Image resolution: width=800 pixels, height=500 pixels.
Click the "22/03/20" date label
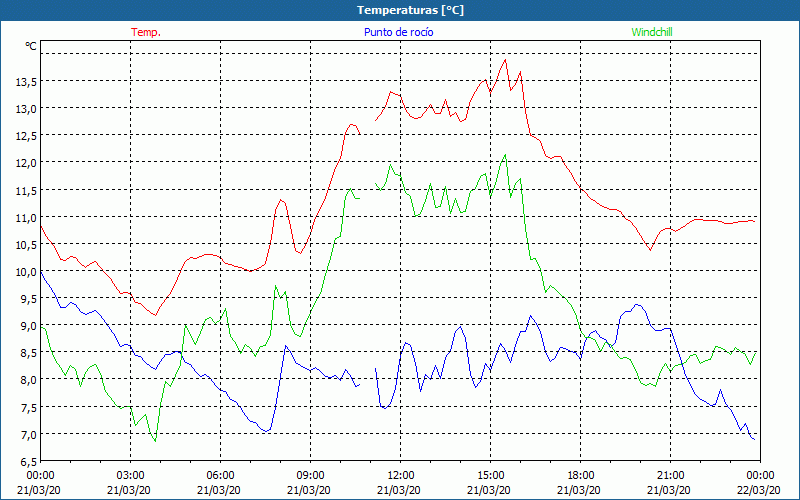click(759, 490)
